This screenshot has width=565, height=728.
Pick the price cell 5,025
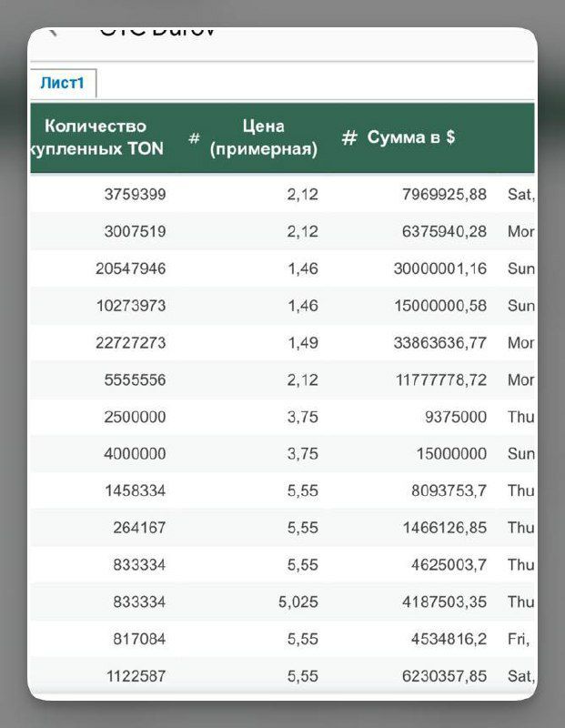point(298,602)
